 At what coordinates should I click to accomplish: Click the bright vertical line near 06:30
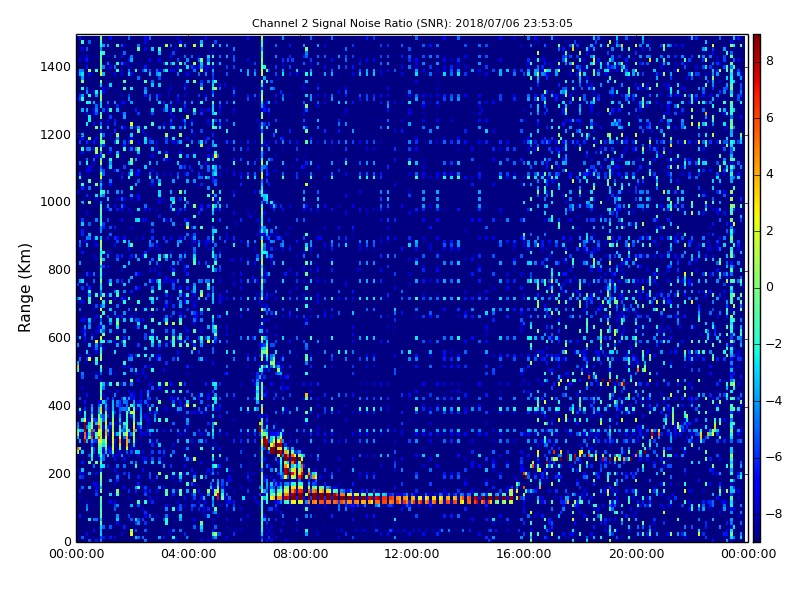[262, 288]
